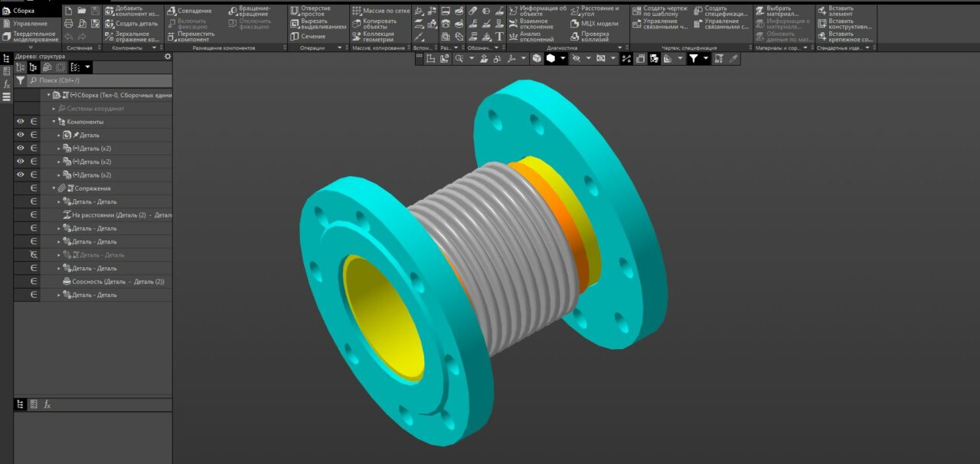Screen dimensions: 980x464
Task: Activate the Сечение tool
Action: (308, 37)
